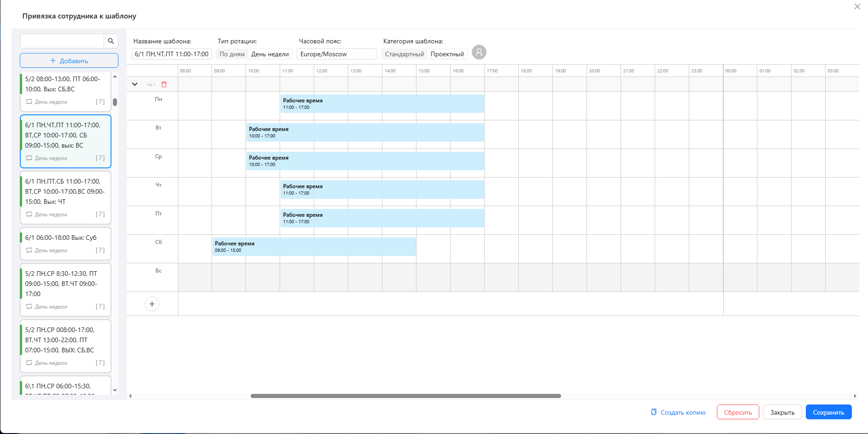Click [7] count in 6/1 06:00-18:00 card
Screen dimensions: 868x434
(x=100, y=250)
